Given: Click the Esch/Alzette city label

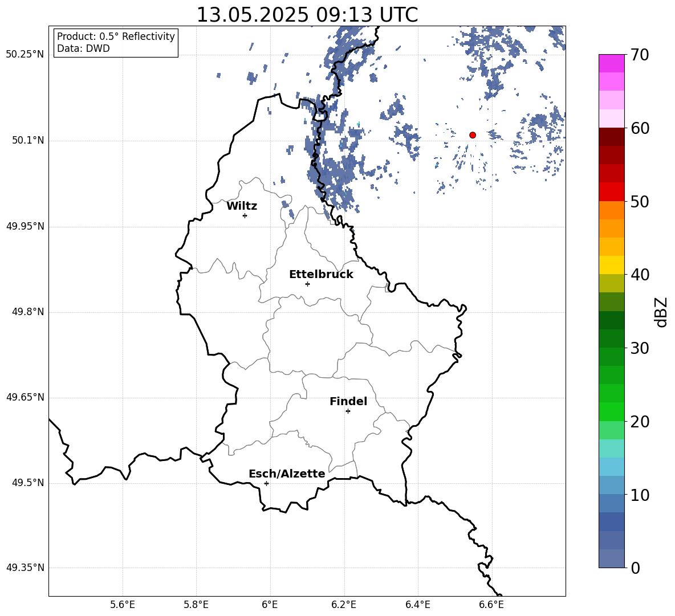Looking at the screenshot, I should point(287,474).
